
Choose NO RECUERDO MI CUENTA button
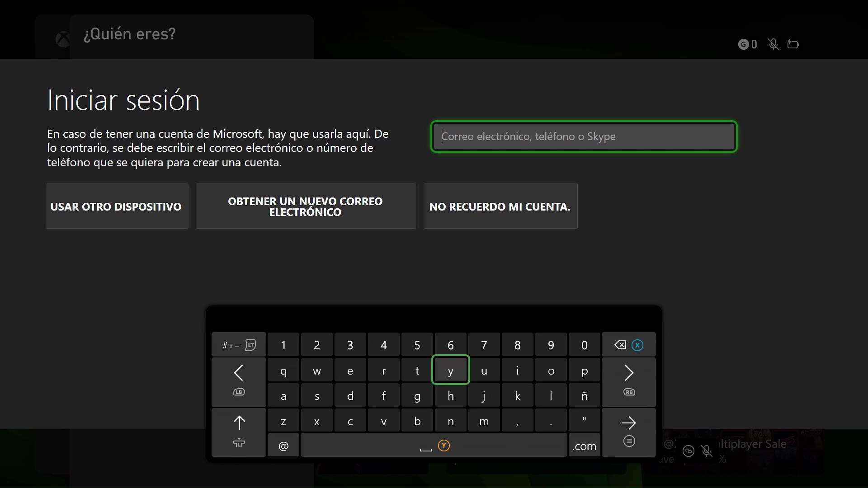coord(500,206)
